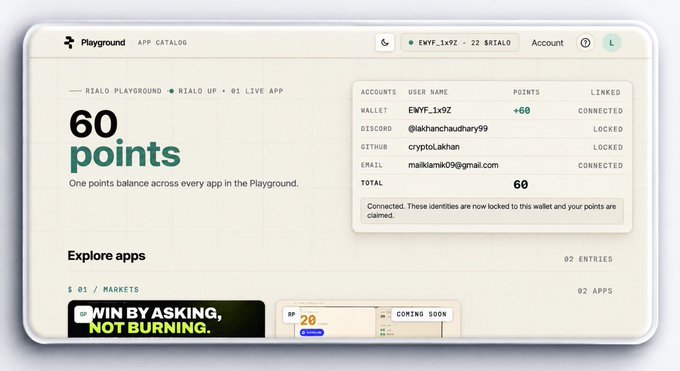Click CONNECTED status in the email row
Viewport: 680px width, 371px height.
(600, 166)
